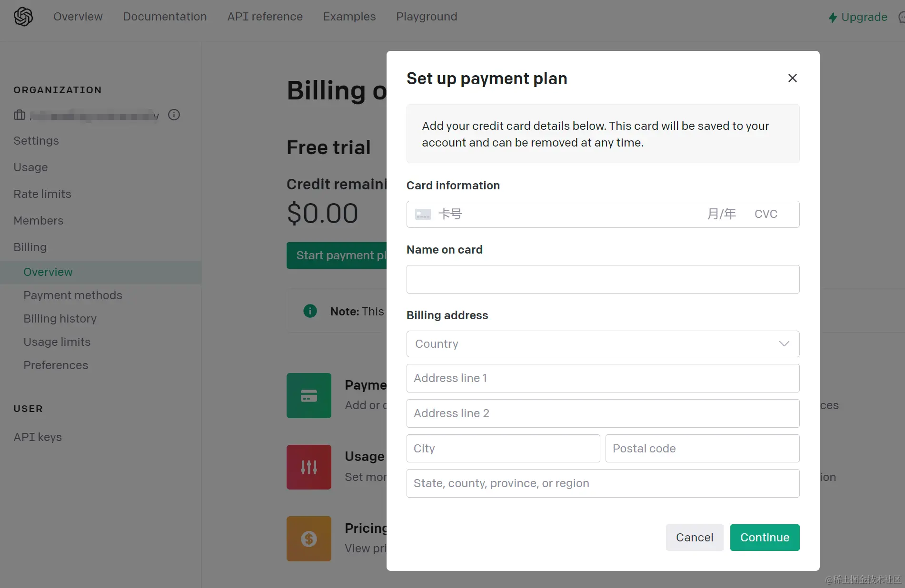Click the OpenAI logo icon
The width and height of the screenshot is (905, 588).
(x=23, y=17)
